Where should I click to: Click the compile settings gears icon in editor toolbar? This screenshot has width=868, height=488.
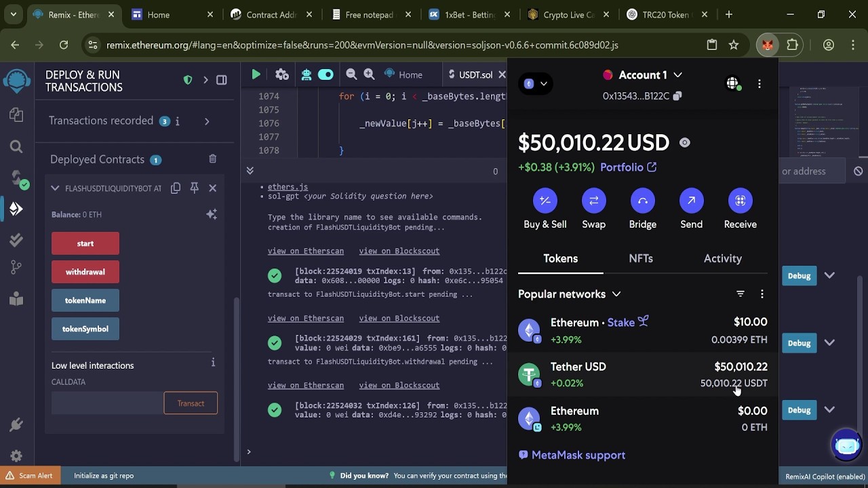(282, 75)
